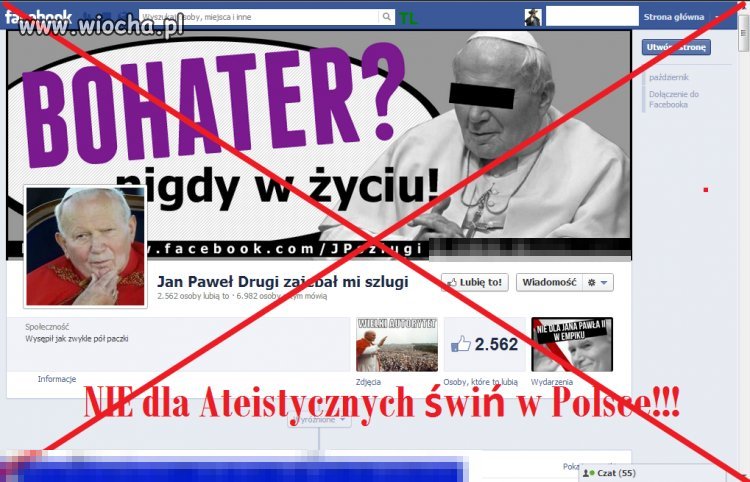The image size is (750, 482).
Task: Click the Utwórz stronę button
Action: (x=676, y=47)
